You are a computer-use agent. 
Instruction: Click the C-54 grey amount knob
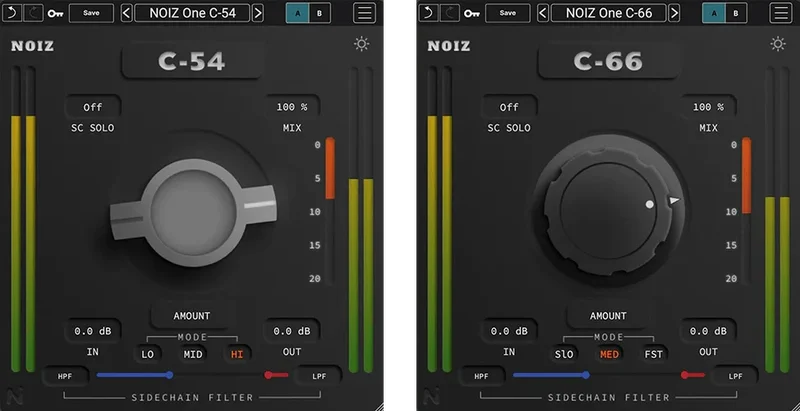click(x=193, y=212)
